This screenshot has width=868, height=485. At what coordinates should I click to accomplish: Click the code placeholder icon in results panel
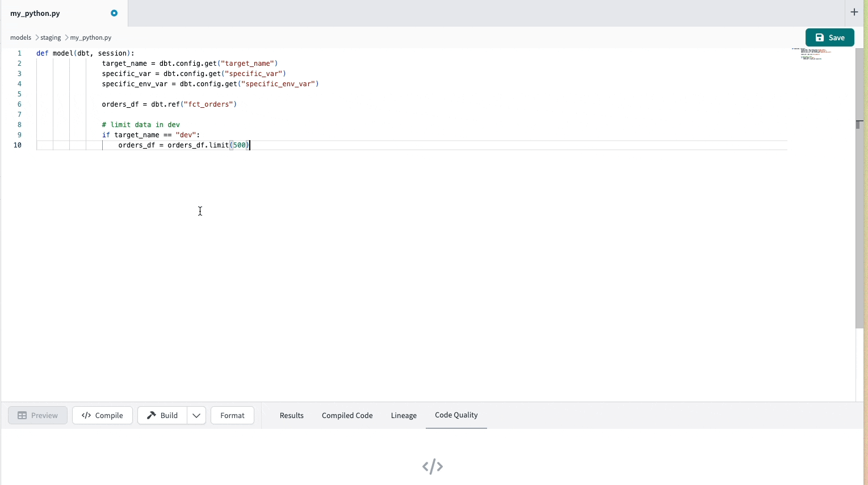click(x=433, y=466)
